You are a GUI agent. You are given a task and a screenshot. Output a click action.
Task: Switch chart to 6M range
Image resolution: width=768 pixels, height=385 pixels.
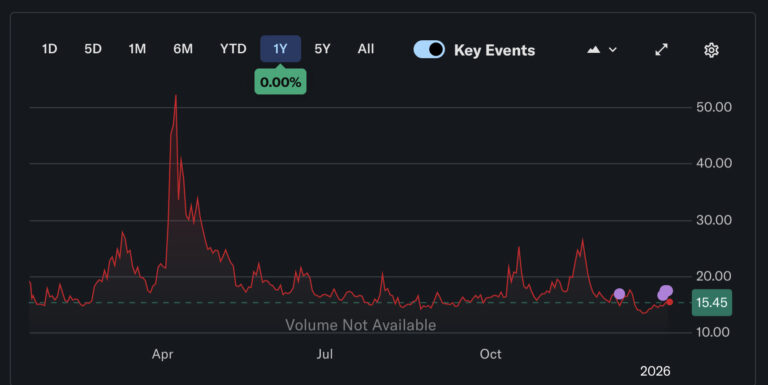coord(183,49)
